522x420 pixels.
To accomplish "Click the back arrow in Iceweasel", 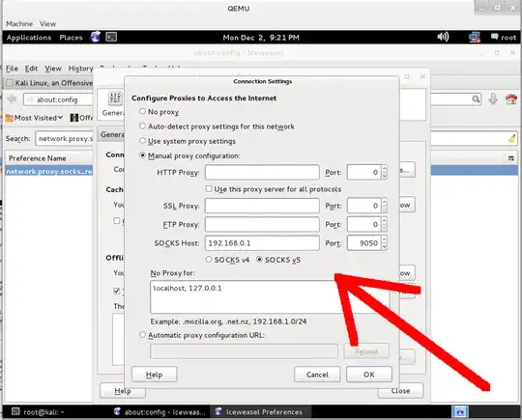I will tap(12, 99).
